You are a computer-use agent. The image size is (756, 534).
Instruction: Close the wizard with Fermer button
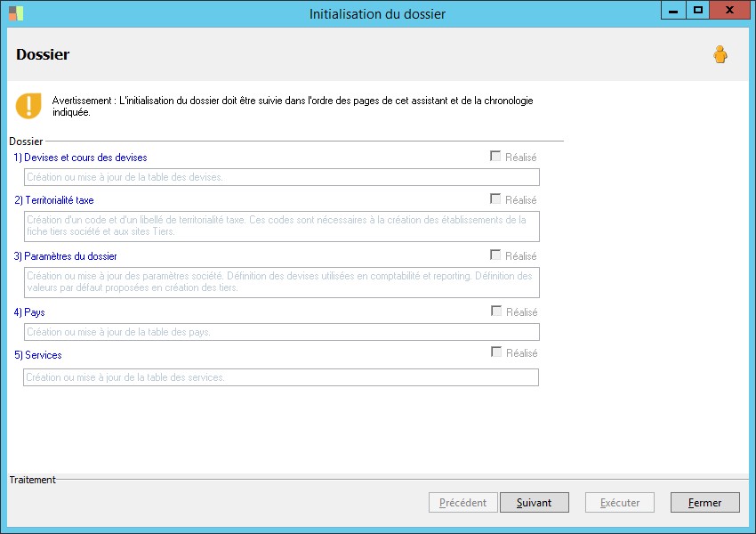705,503
